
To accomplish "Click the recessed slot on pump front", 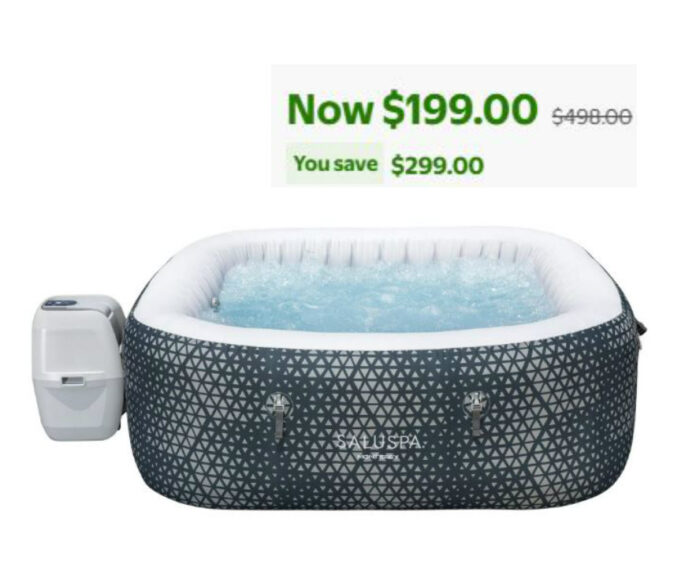I will point(72,380).
